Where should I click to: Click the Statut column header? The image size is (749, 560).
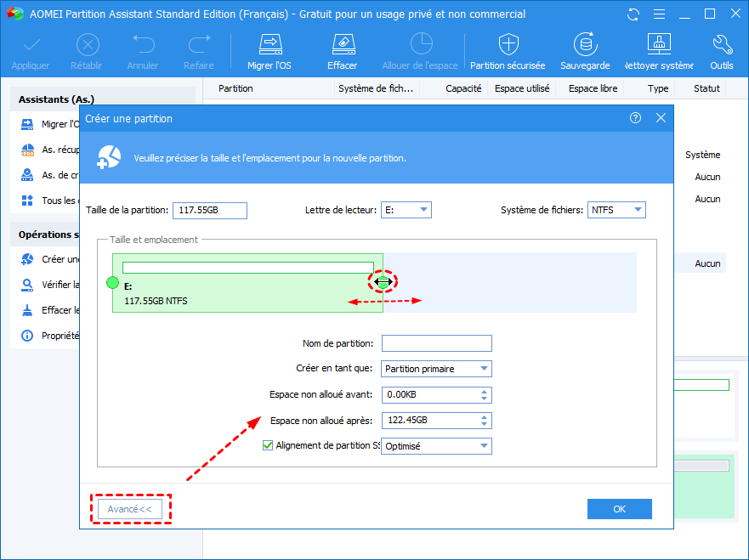tap(706, 88)
